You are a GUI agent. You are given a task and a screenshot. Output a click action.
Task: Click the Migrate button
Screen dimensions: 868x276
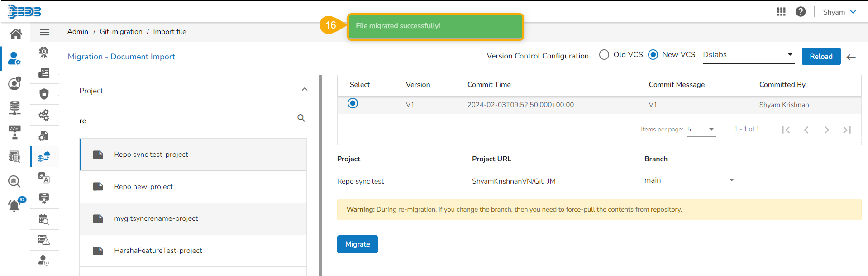pos(357,244)
